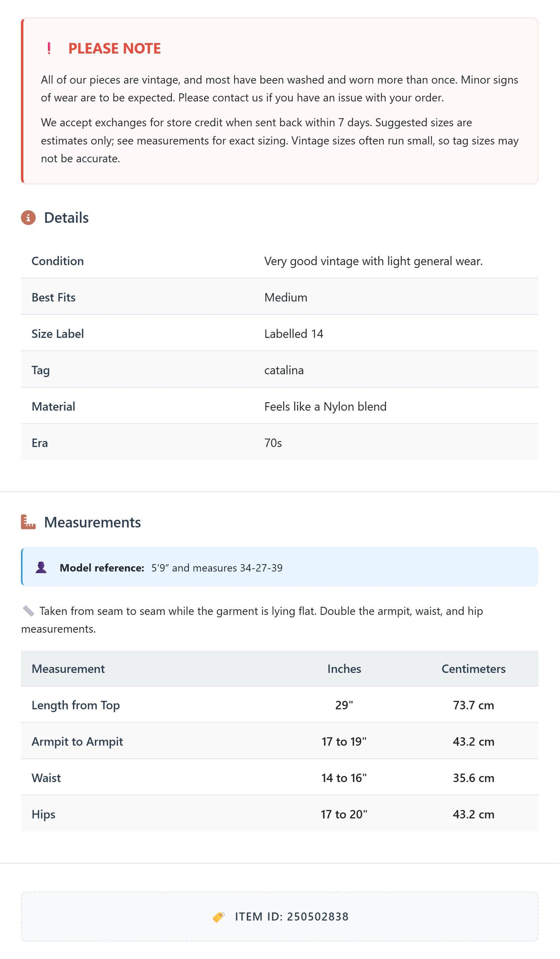Select the Model reference measurement text

coord(217,568)
